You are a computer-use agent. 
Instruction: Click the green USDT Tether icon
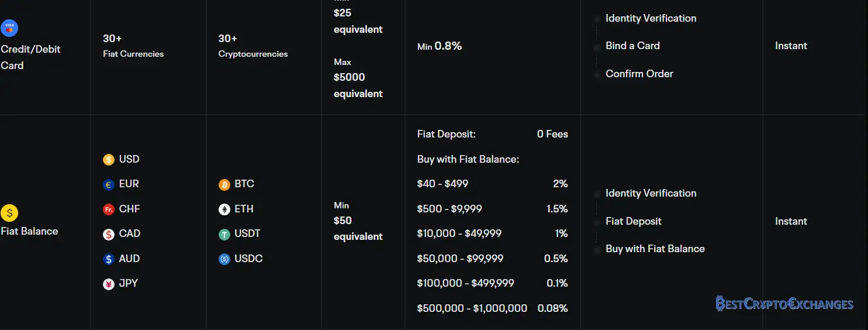point(224,234)
